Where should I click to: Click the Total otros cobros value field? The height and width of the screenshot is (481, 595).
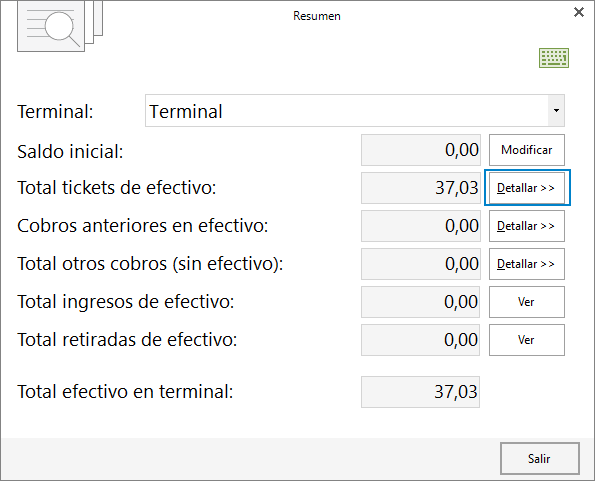tap(421, 264)
